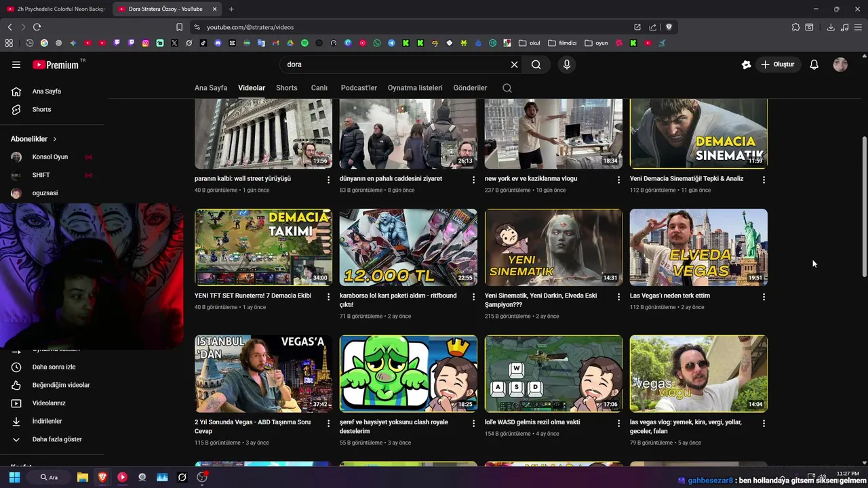
Task: Expand the Abonelikler section
Action: coord(34,139)
